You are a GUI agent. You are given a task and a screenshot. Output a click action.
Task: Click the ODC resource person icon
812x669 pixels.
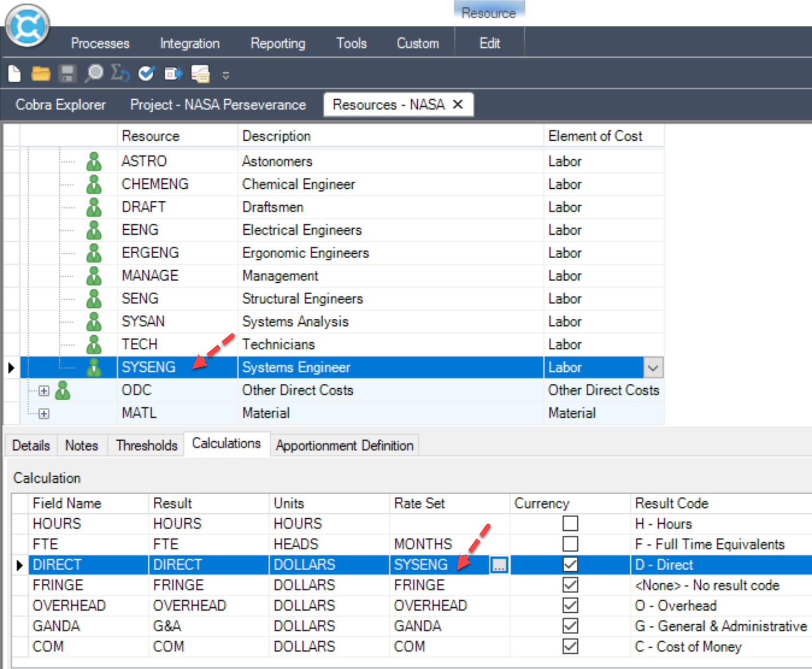tap(63, 390)
